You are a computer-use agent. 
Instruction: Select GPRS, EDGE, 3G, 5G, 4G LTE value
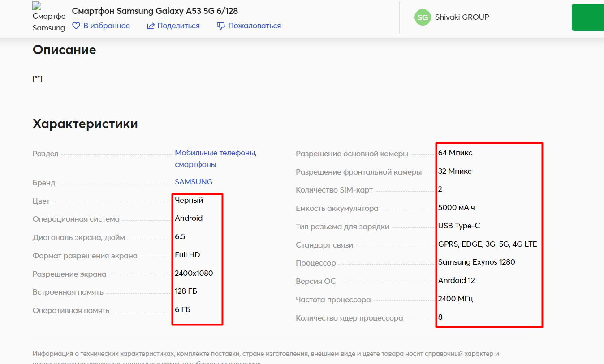click(x=488, y=244)
